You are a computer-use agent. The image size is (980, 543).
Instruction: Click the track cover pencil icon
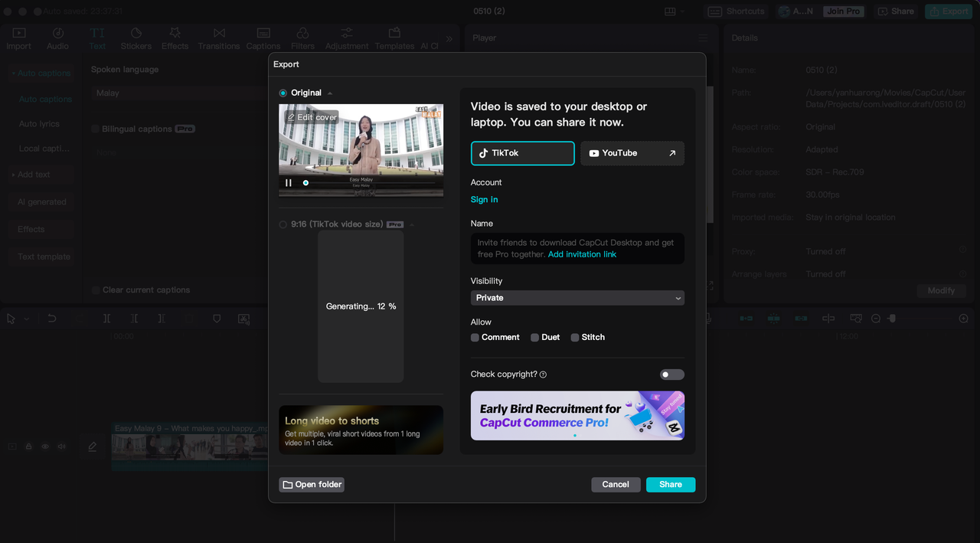[x=93, y=447]
